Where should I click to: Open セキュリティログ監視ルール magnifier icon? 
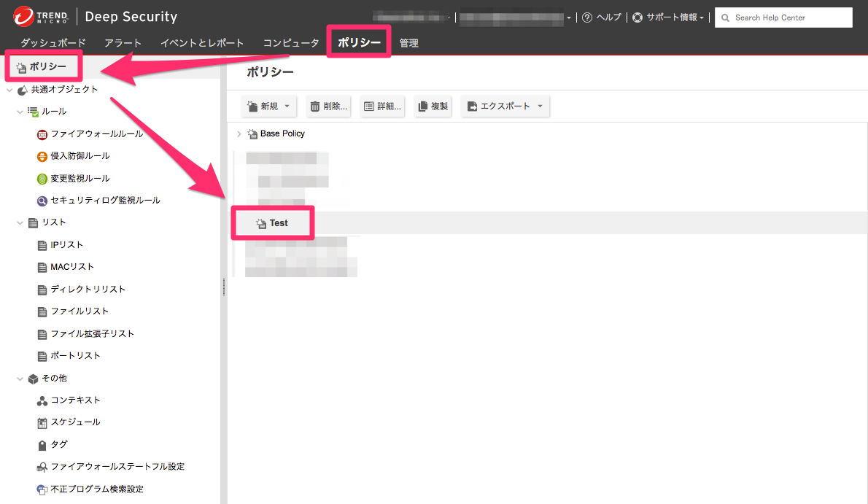(x=42, y=201)
